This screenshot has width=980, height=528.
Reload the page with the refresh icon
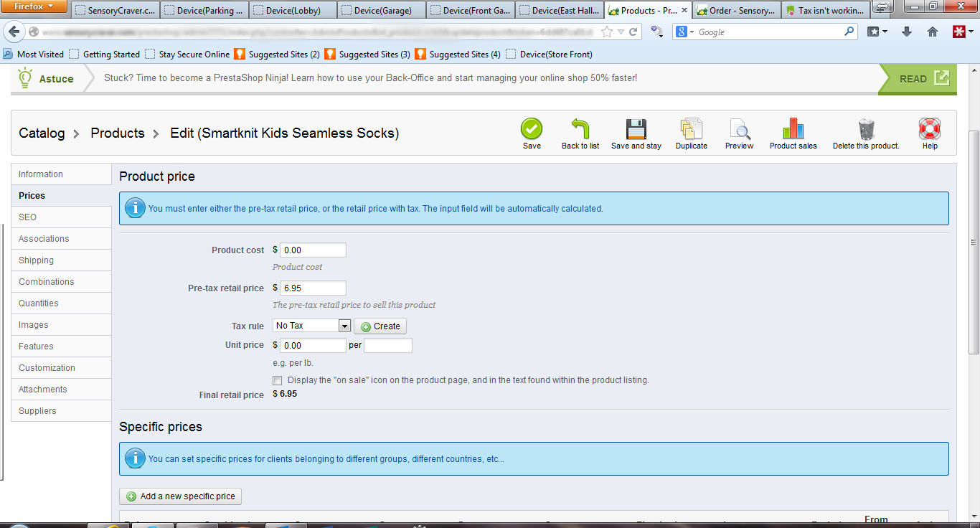click(x=633, y=32)
